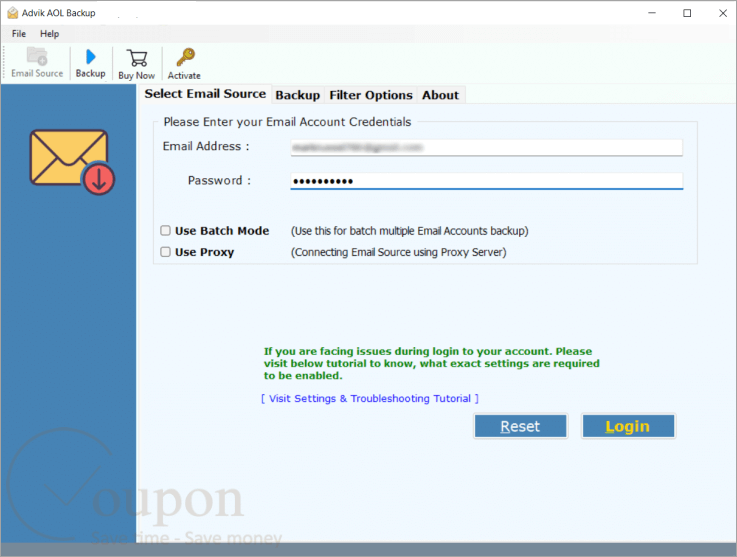Viewport: 737px width, 557px height.
Task: Click the 'Please Enter your Email Account Credentials' heading
Action: click(287, 122)
